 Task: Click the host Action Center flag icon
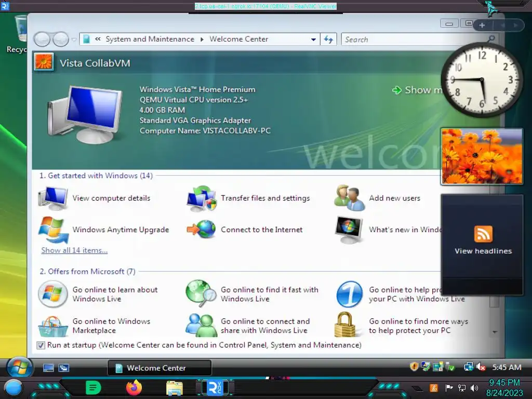click(449, 388)
